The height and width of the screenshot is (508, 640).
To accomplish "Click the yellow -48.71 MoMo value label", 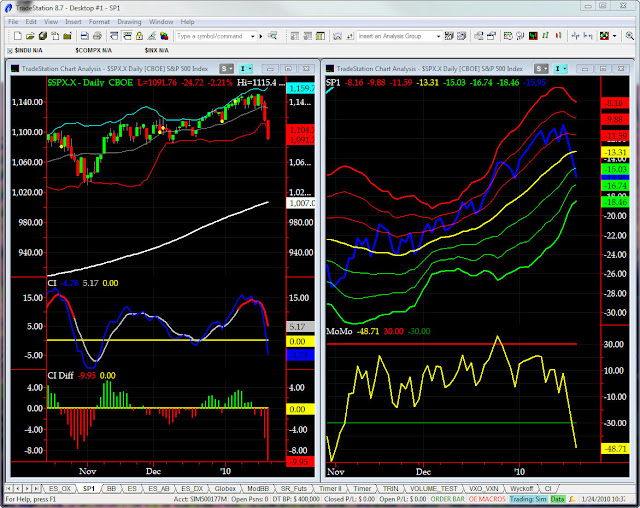I will [x=615, y=449].
